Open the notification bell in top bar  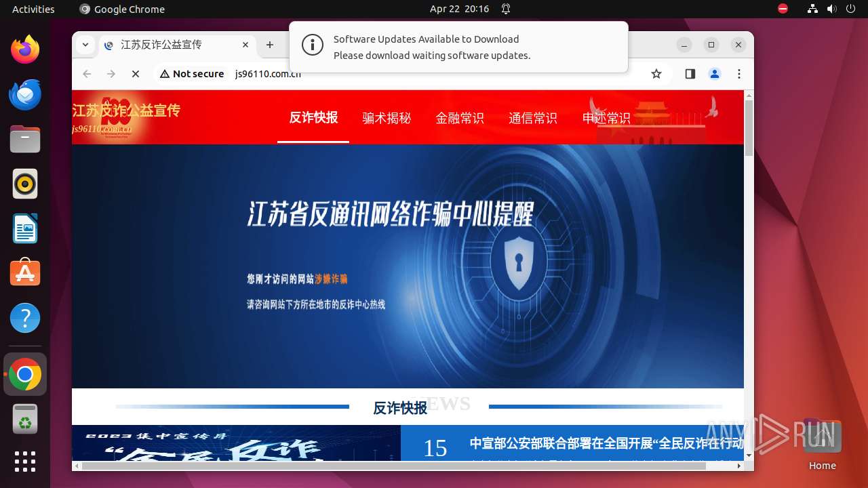pyautogui.click(x=506, y=9)
